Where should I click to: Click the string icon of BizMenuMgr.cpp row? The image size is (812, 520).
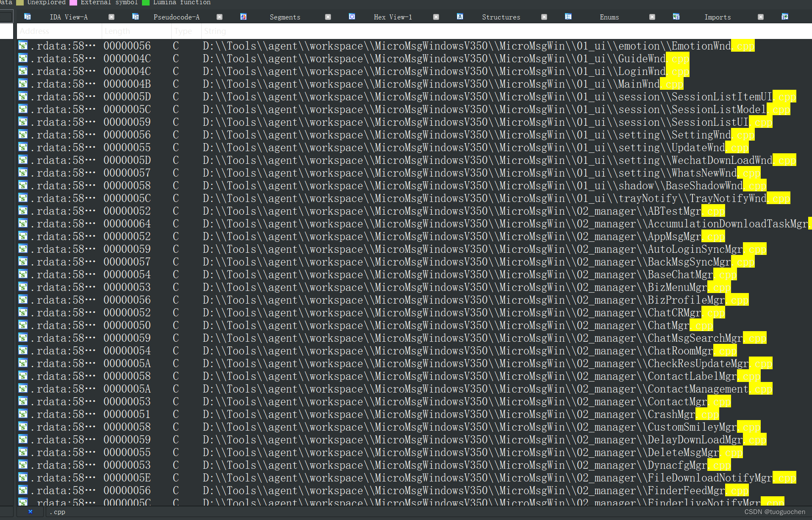[23, 287]
